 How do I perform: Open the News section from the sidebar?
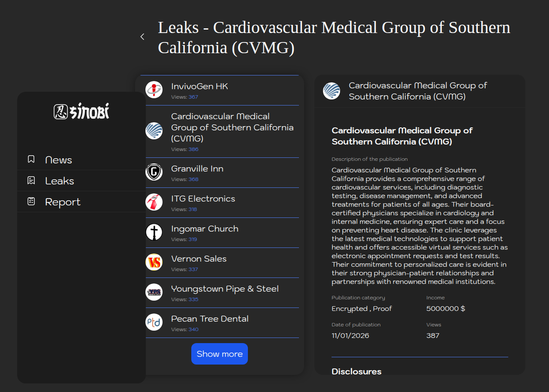pos(58,160)
